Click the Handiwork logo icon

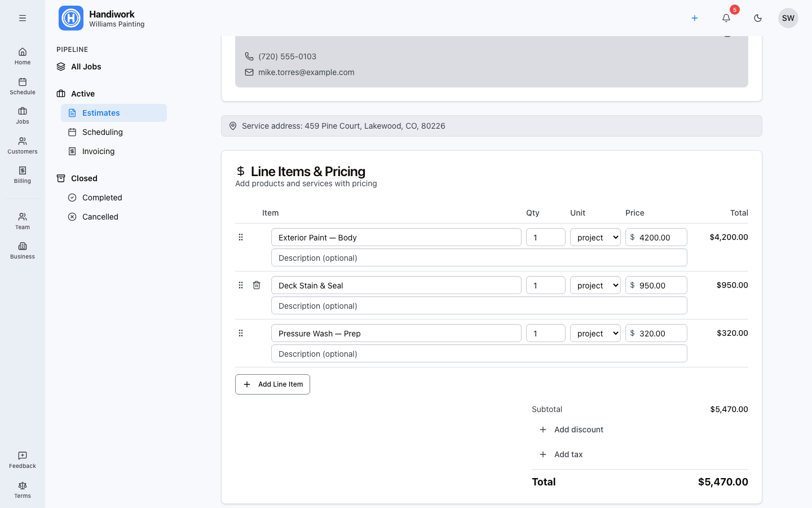[x=71, y=18]
